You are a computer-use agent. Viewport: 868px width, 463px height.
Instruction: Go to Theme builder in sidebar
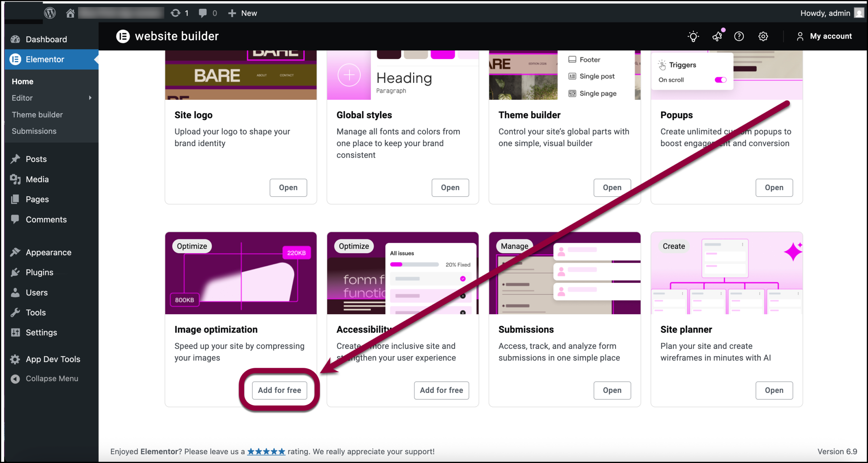pos(37,115)
